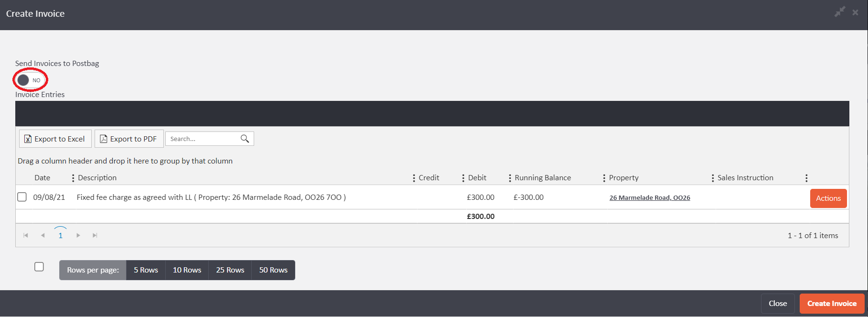
Task: Collapse the Create Invoice dialog
Action: (839, 12)
